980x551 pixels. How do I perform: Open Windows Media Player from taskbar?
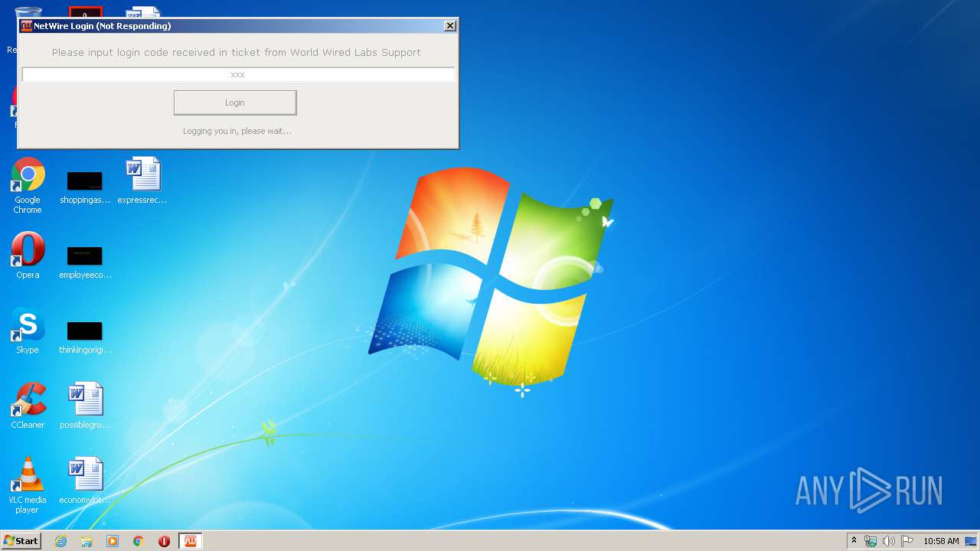[x=113, y=541]
